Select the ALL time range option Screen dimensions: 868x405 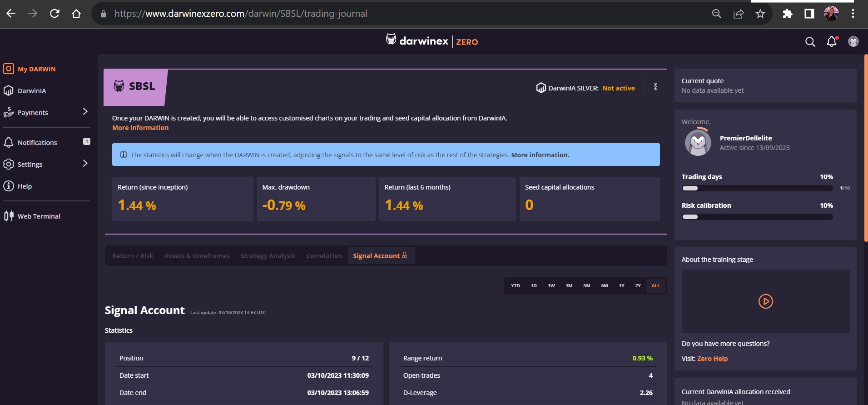click(655, 286)
